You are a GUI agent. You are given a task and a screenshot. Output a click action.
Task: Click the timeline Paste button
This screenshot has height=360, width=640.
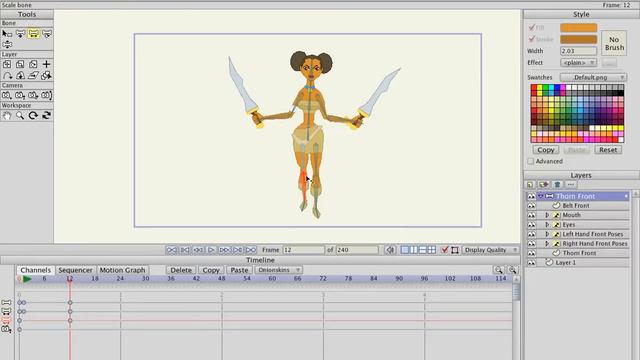coord(239,270)
